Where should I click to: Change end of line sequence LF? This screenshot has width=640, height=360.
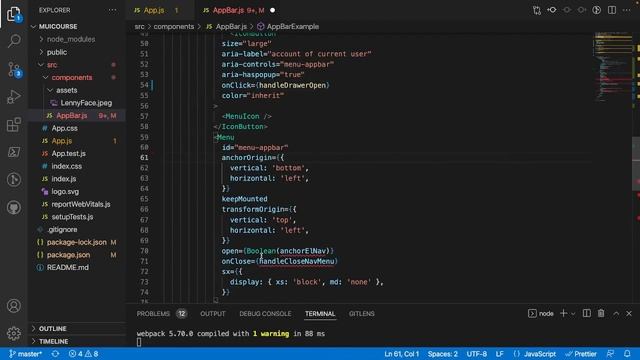pos(499,353)
